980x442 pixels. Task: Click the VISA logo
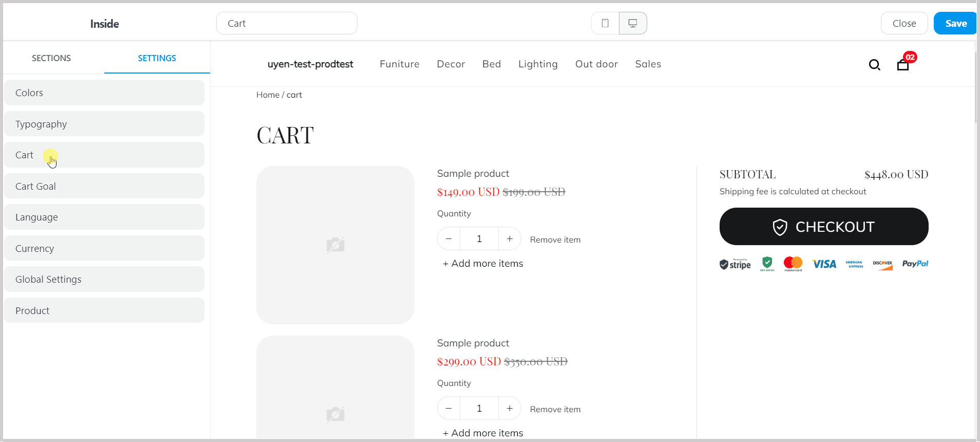coord(824,264)
